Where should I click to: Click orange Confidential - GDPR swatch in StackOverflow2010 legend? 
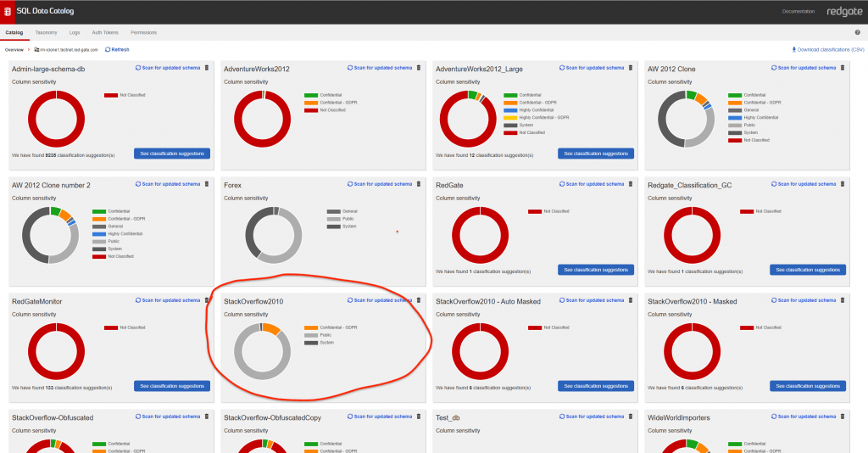click(311, 327)
